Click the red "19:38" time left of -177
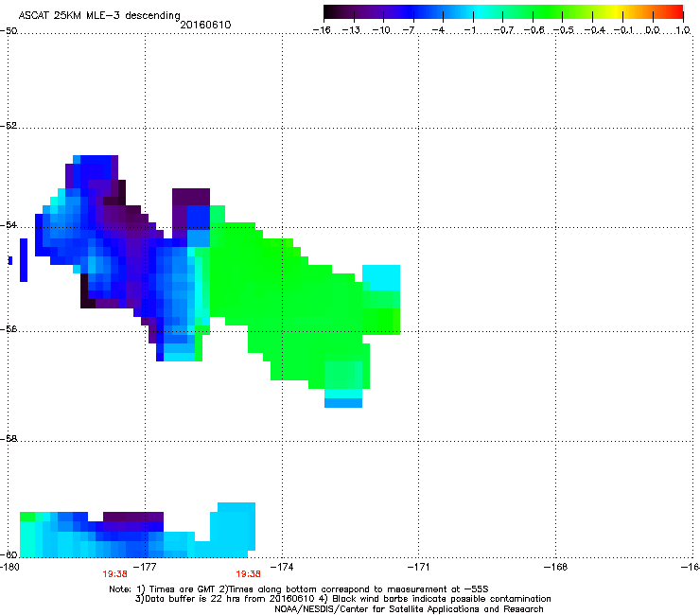 (x=114, y=574)
